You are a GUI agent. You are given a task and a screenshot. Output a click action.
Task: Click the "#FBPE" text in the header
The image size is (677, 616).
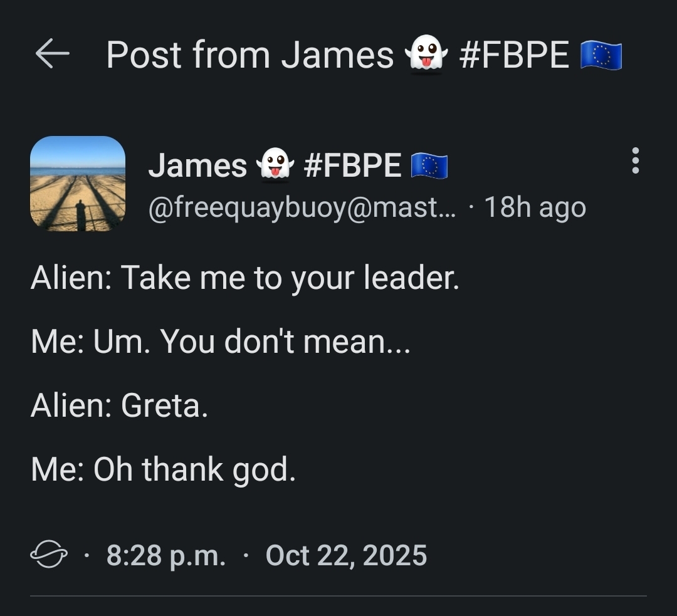coord(514,55)
